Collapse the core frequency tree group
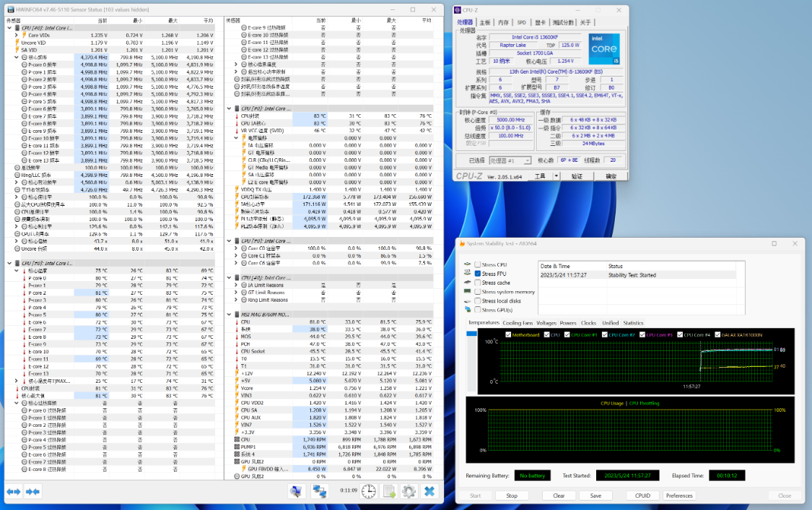 (x=17, y=58)
